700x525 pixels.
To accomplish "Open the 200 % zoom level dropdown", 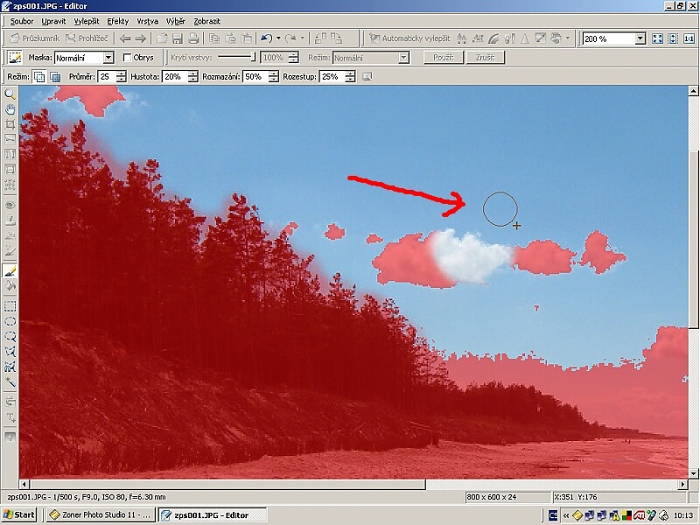I will (x=640, y=39).
